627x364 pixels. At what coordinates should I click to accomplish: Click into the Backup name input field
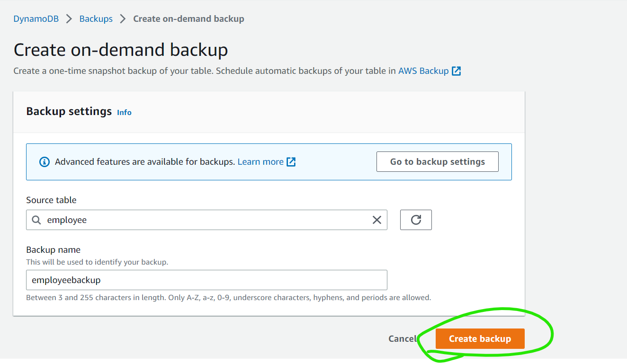coord(206,280)
